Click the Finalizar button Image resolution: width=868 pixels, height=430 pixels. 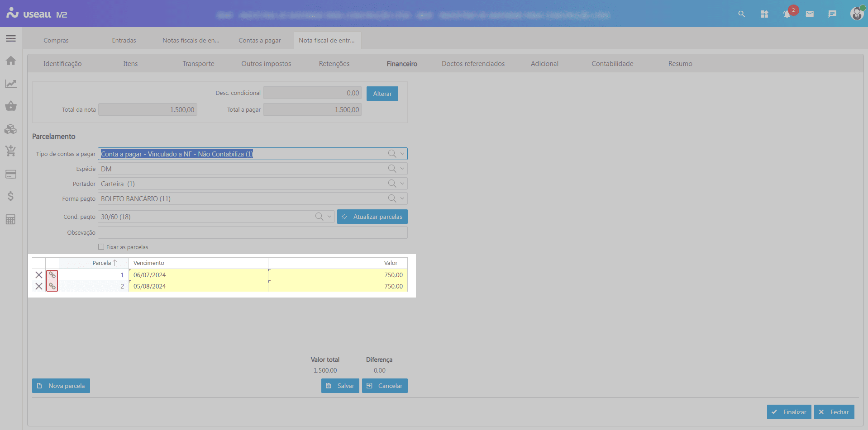tap(789, 412)
